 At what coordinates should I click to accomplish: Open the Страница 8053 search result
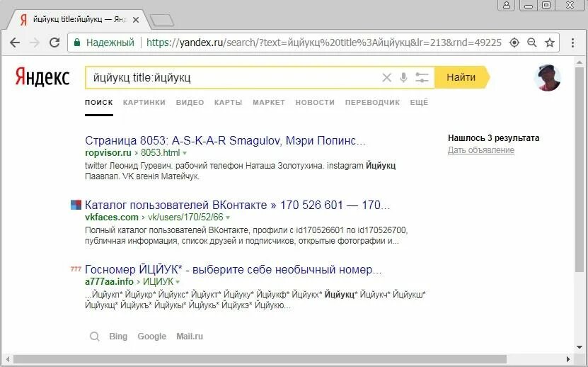(225, 140)
